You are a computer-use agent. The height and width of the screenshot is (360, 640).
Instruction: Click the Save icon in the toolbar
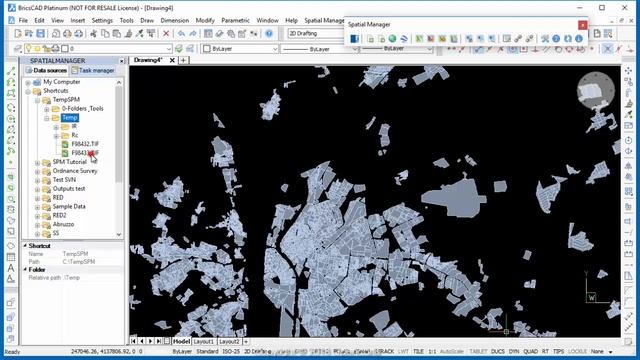pos(40,33)
